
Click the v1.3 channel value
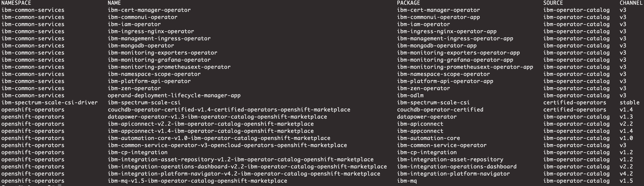pyautogui.click(x=626, y=117)
